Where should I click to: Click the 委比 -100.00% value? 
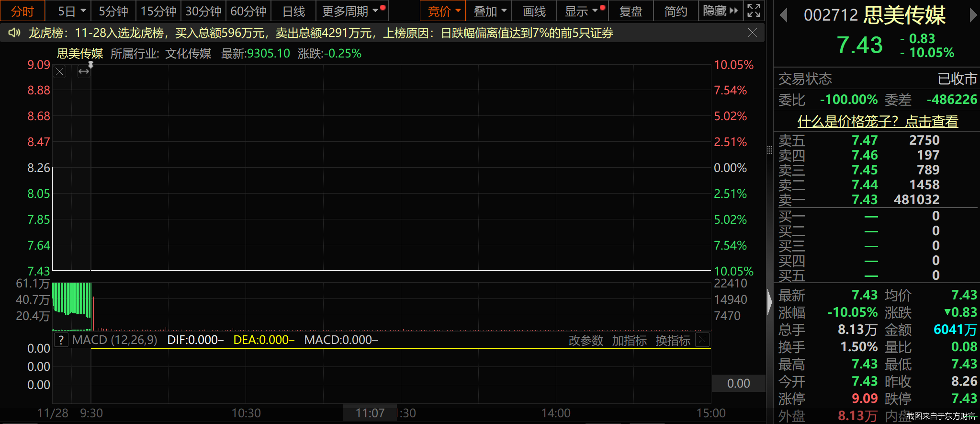[849, 100]
